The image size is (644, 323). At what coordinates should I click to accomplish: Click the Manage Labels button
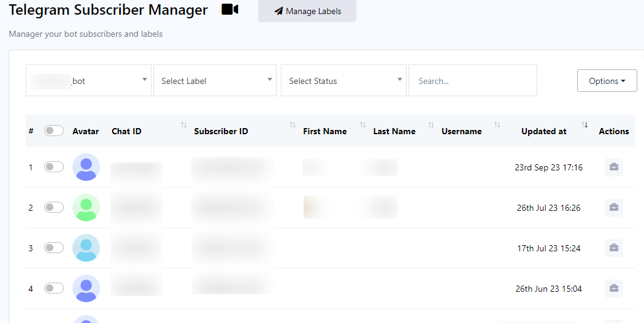tap(307, 11)
